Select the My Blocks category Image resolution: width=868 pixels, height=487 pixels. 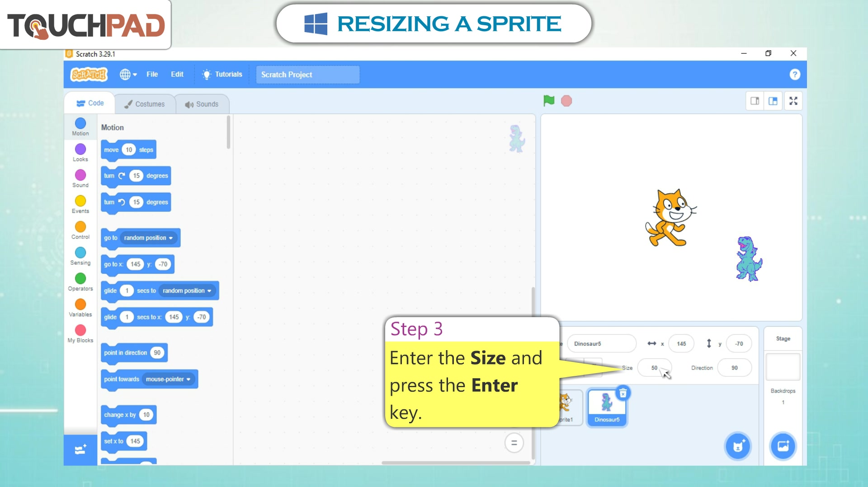[80, 333]
